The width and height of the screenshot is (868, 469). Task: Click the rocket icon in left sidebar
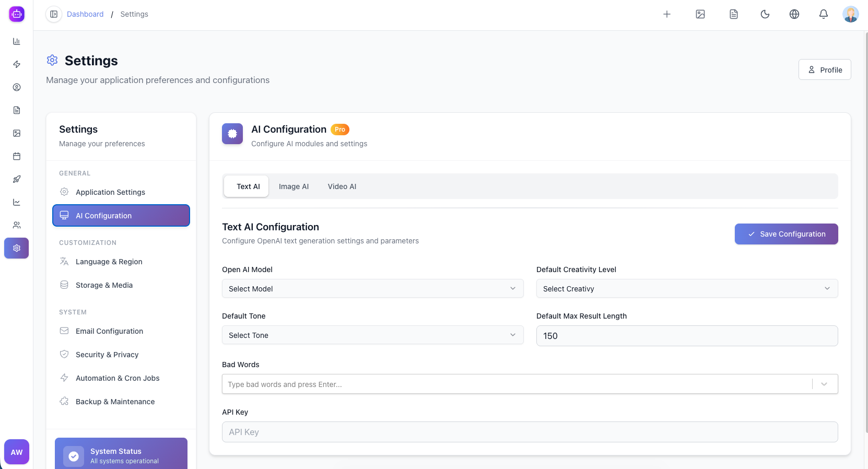17,179
